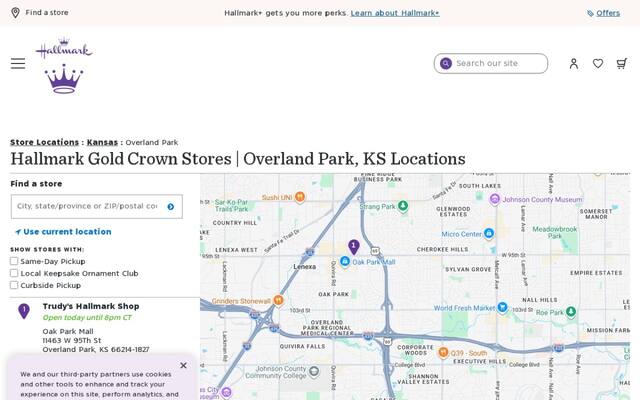This screenshot has width=640, height=400.
Task: Click the Offers tag icon
Action: pyautogui.click(x=590, y=13)
